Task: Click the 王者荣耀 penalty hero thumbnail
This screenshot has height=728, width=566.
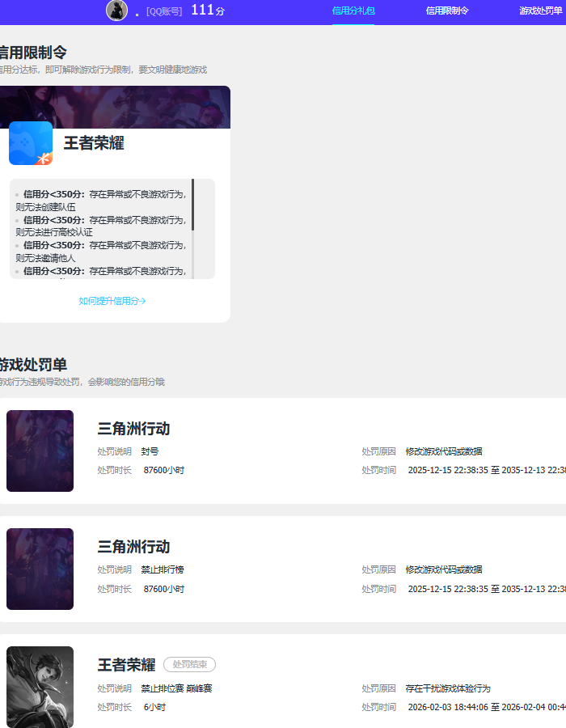Action: point(40,687)
